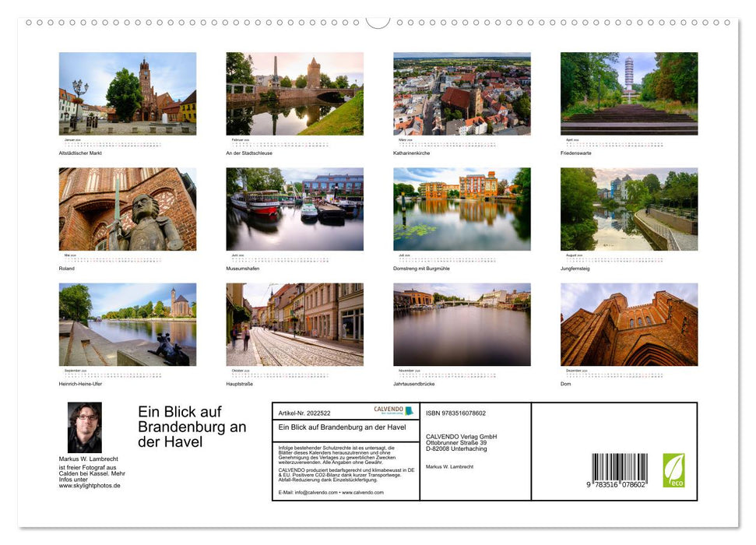This screenshot has width=756, height=545.
Task: Select the title Ein Blick auf Brandenburg
Action: coord(191,427)
